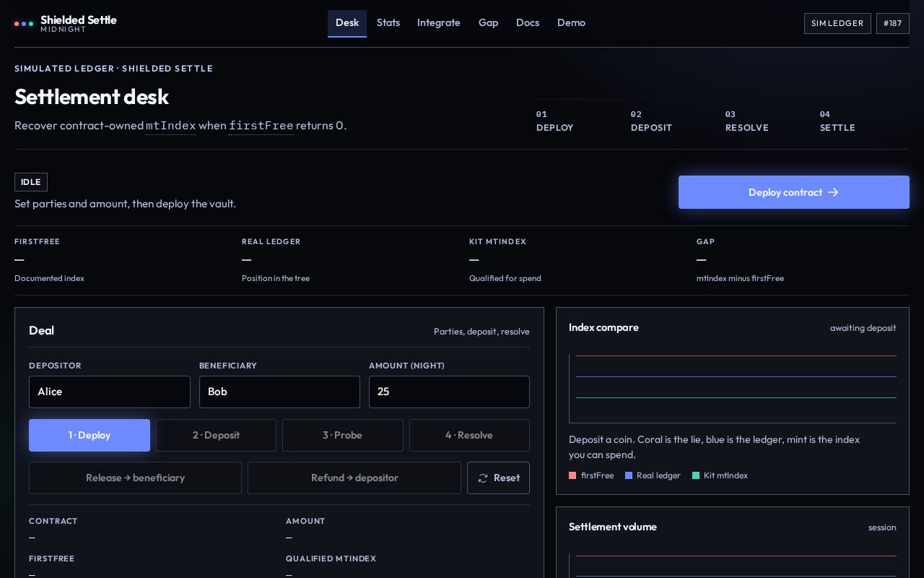The image size is (924, 578).
Task: Open the Demo tab
Action: (x=571, y=23)
